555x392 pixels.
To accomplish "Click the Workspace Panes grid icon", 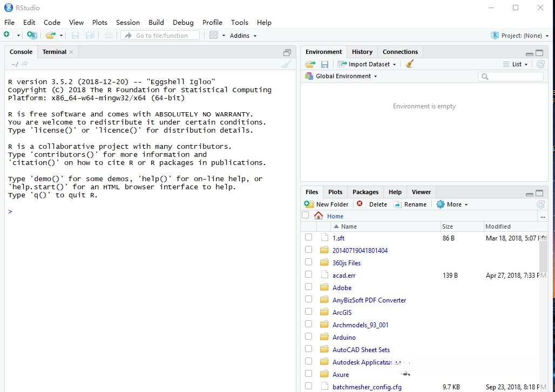I will (213, 35).
